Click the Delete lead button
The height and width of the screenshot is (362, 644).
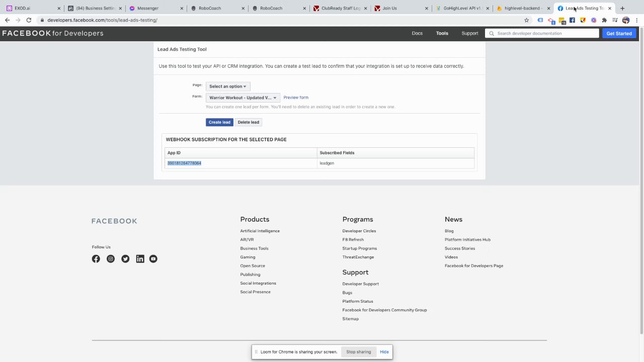(249, 122)
